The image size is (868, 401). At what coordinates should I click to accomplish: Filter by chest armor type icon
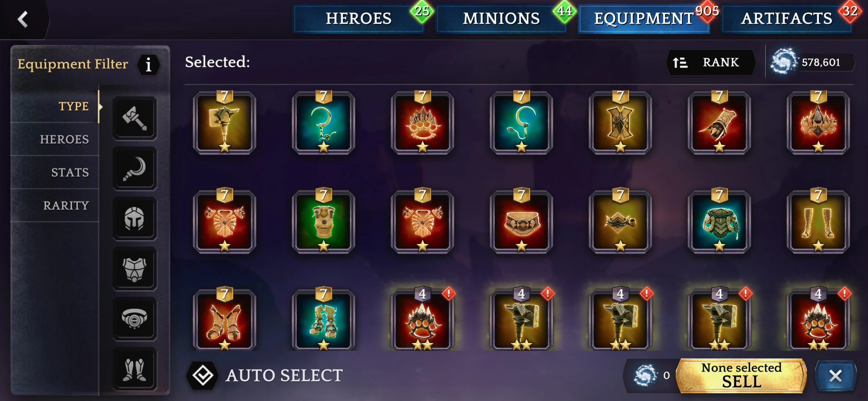135,269
